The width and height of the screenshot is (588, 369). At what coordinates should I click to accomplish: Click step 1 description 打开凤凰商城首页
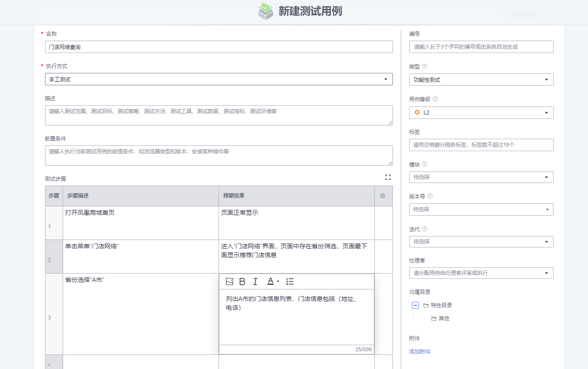[x=90, y=213]
